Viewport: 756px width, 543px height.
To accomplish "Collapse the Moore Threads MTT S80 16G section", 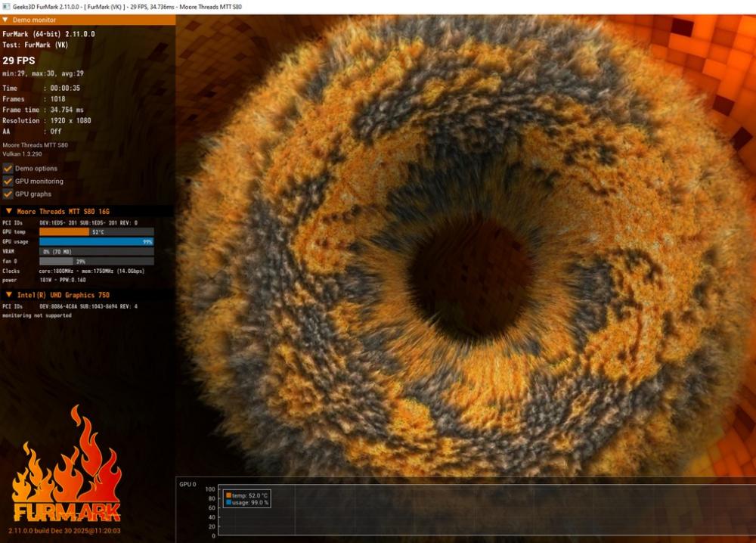I will 8,211.
